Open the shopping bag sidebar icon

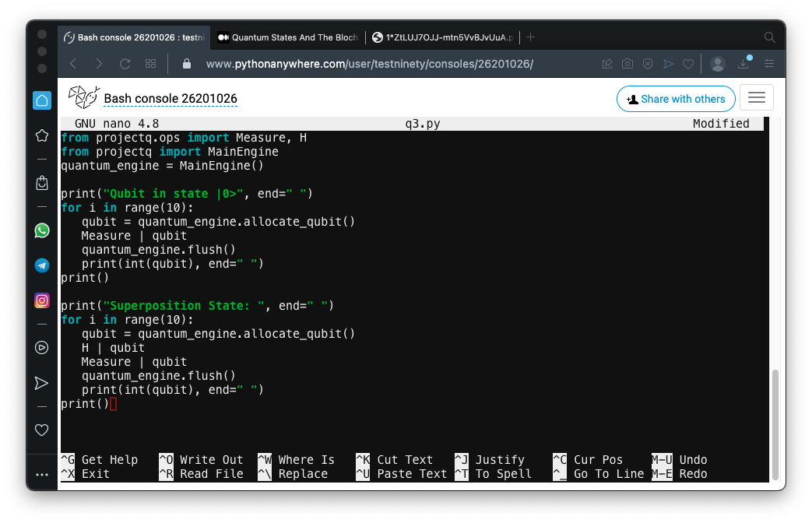pos(42,184)
